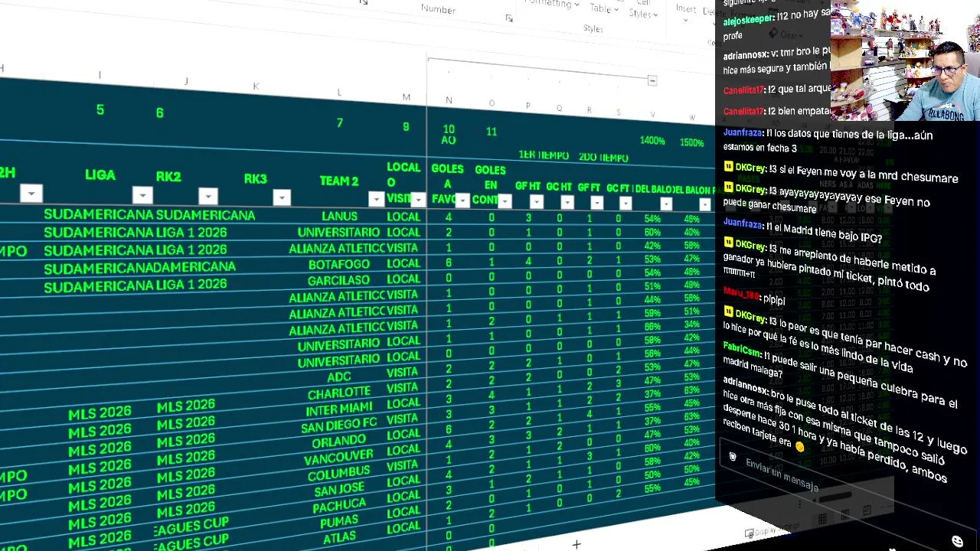Collapse the column group with minus button
Viewport: 980px width, 551px height.
(x=652, y=80)
